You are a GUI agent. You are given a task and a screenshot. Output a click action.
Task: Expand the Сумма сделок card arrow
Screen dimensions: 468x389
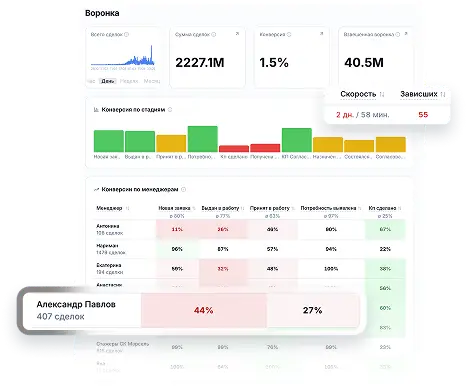pos(237,34)
